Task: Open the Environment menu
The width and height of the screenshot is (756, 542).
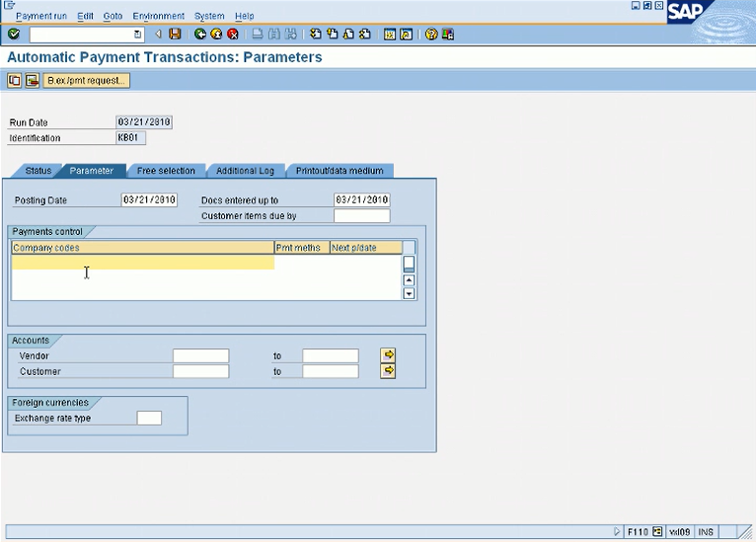Action: tap(158, 16)
